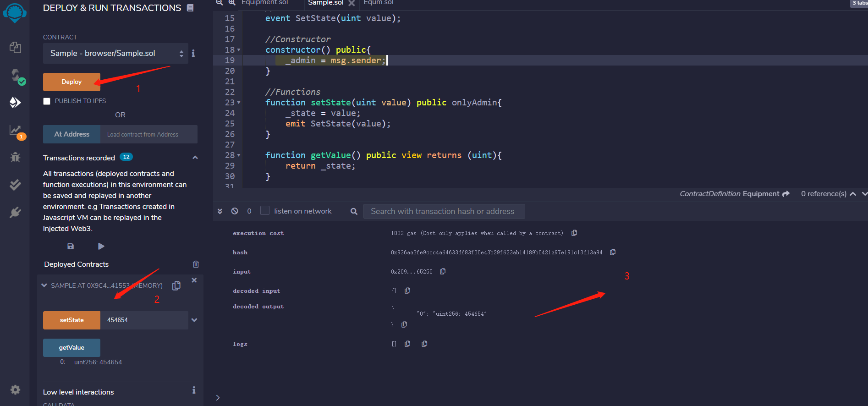Click setState transaction button
Viewport: 868px width, 406px height.
pos(71,320)
